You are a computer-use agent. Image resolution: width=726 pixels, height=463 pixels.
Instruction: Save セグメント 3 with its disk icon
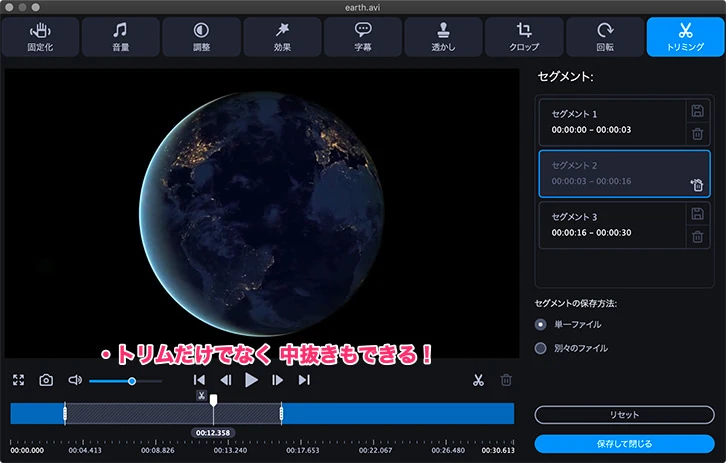[x=697, y=213]
